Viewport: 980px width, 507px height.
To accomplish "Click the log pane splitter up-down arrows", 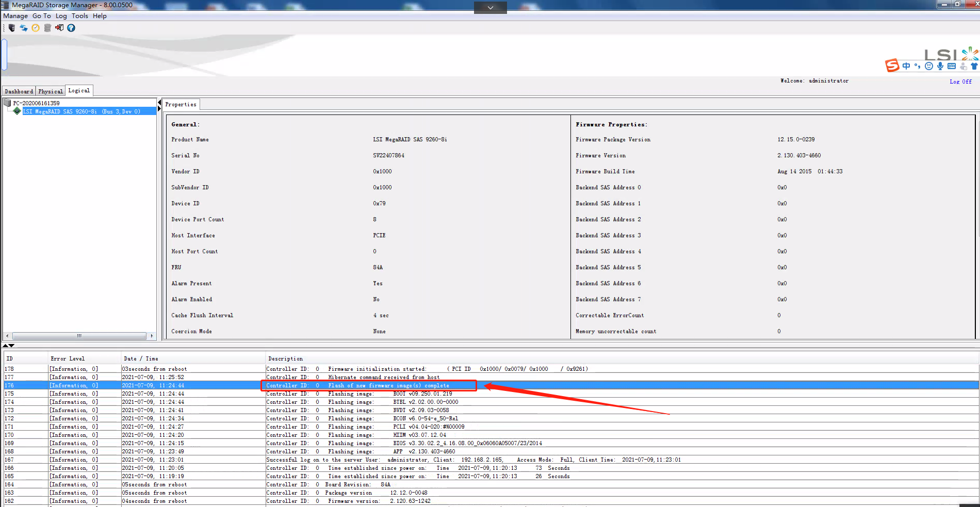I will click(9, 346).
